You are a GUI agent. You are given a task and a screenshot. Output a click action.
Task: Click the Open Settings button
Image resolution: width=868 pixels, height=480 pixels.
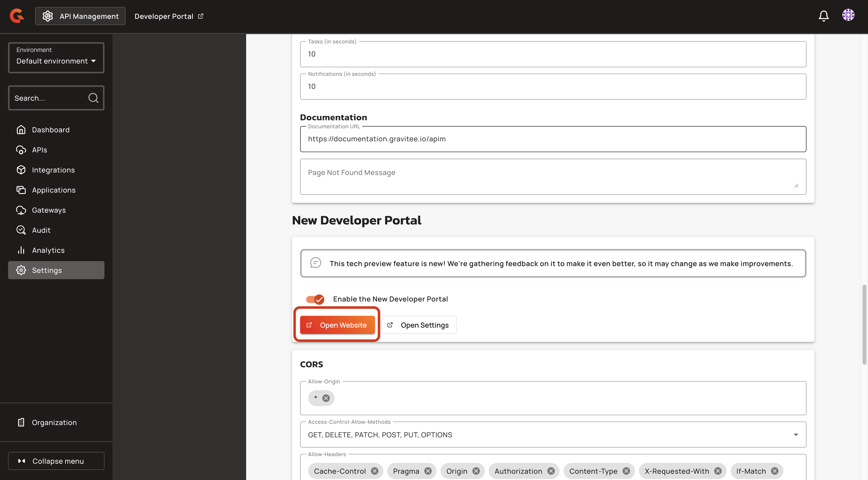tap(419, 325)
